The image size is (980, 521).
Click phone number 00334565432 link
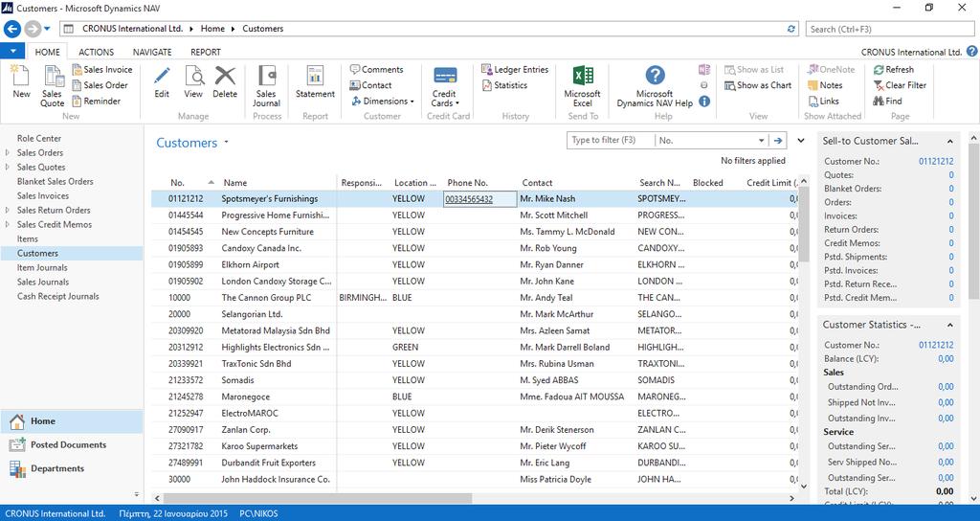pyautogui.click(x=469, y=199)
